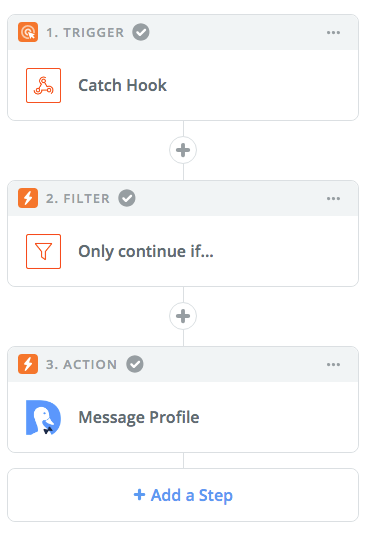Click the orange trigger icon in step 1 header

click(28, 32)
